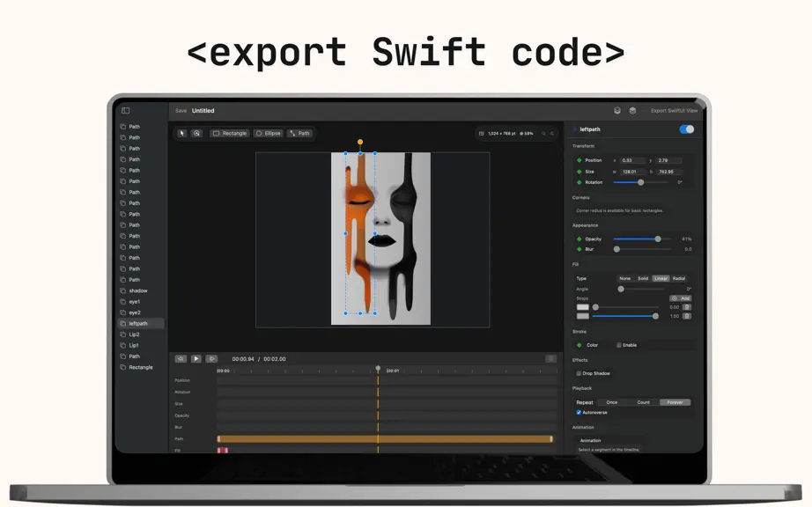Edit the Size width field

pyautogui.click(x=633, y=172)
